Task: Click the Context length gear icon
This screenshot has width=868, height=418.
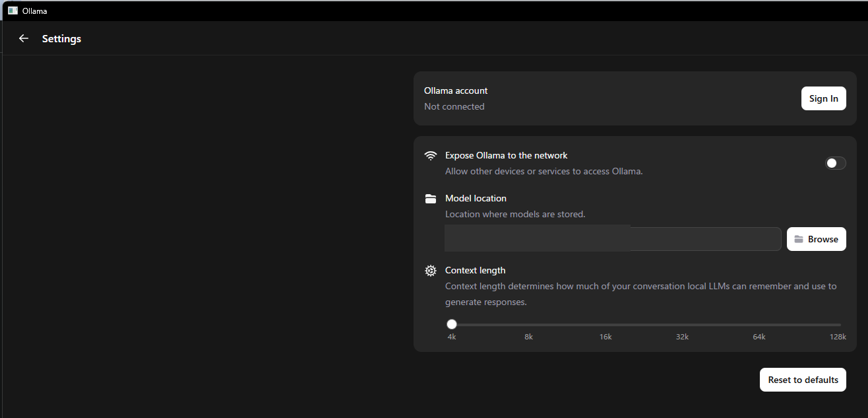Action: click(x=431, y=271)
